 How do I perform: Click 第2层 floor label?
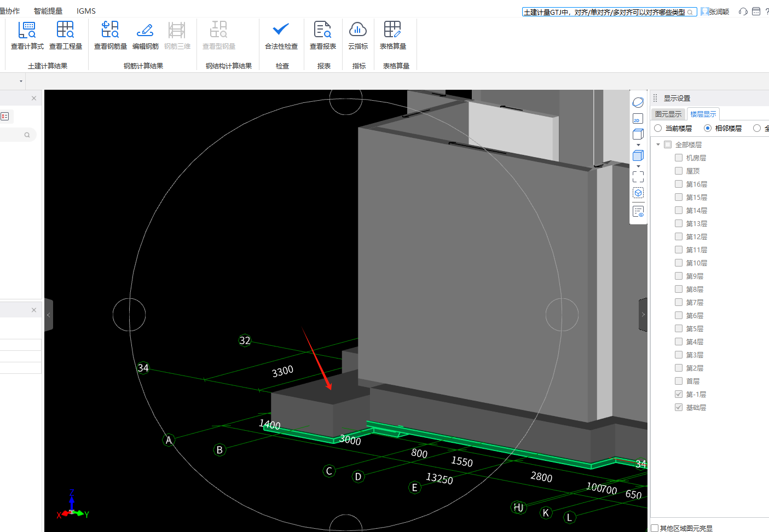tap(695, 368)
